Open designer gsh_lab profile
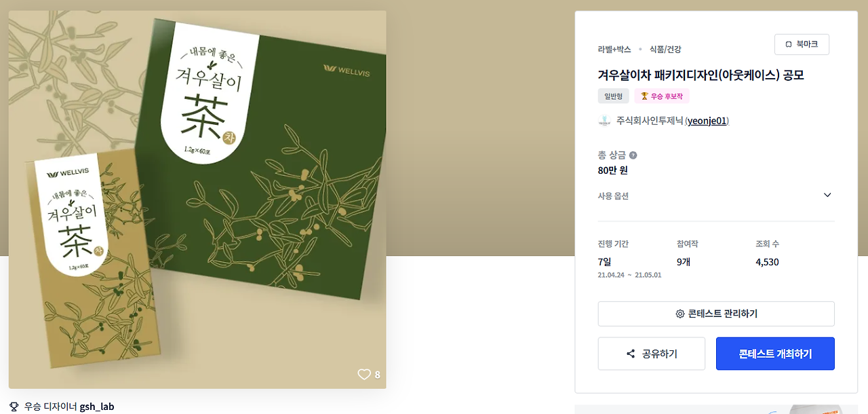 coord(97,407)
